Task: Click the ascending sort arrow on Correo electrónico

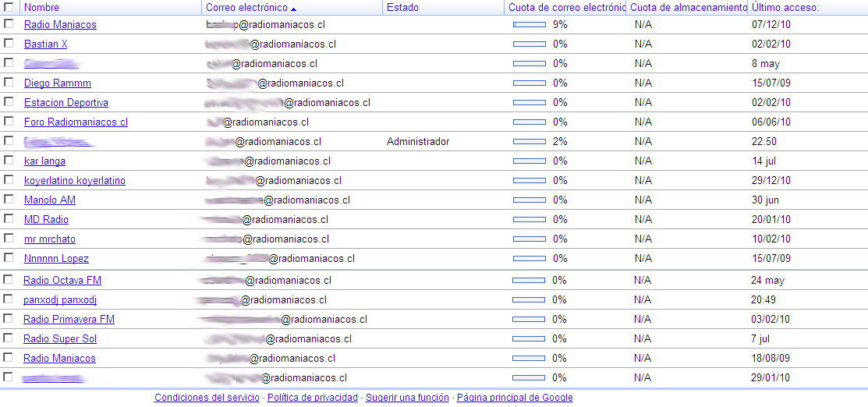Action: 293,9
